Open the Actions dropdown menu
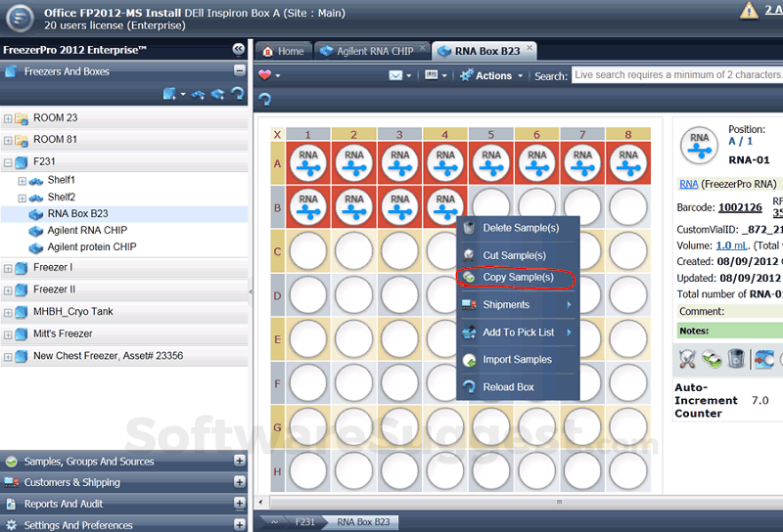This screenshot has height=532, width=783. 493,75
